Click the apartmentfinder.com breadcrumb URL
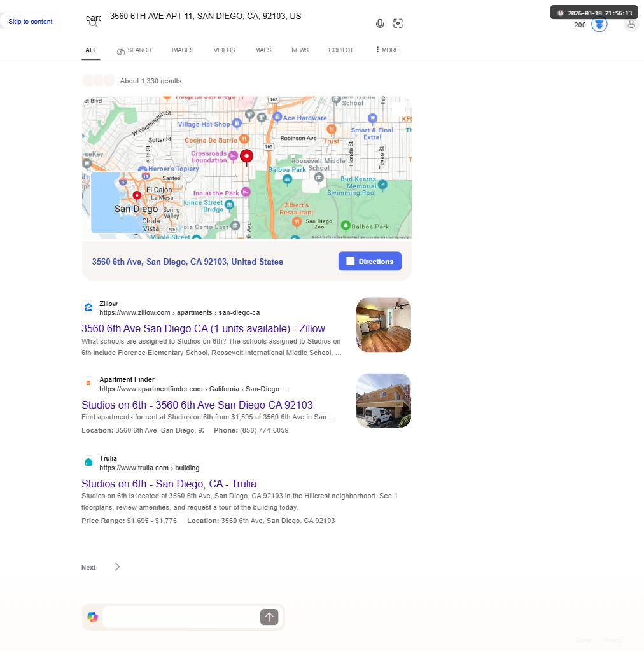This screenshot has height=651, width=644. pyautogui.click(x=193, y=389)
